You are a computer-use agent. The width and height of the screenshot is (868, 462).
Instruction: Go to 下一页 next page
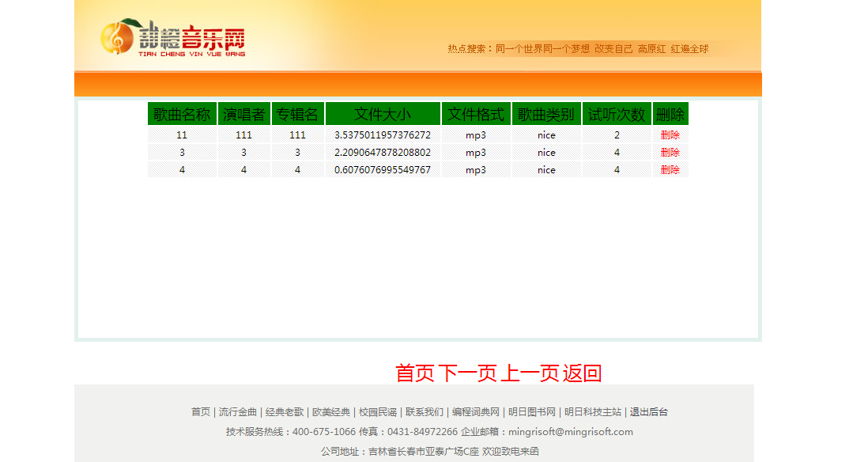468,373
